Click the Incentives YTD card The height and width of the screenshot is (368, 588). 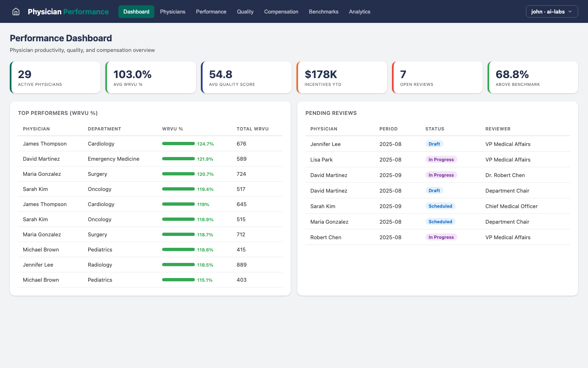click(342, 77)
